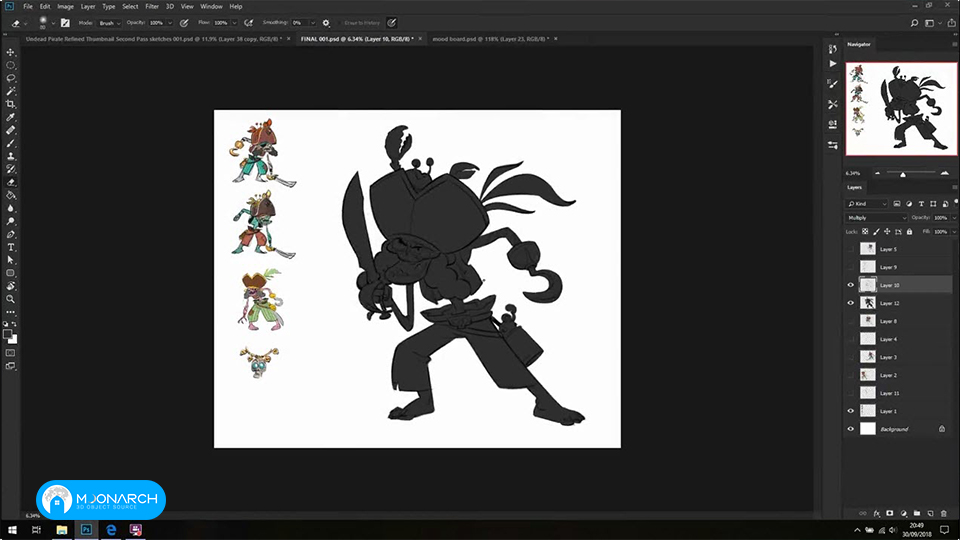The height and width of the screenshot is (540, 960).
Task: Show Layer 5 visibility box
Action: click(x=850, y=249)
